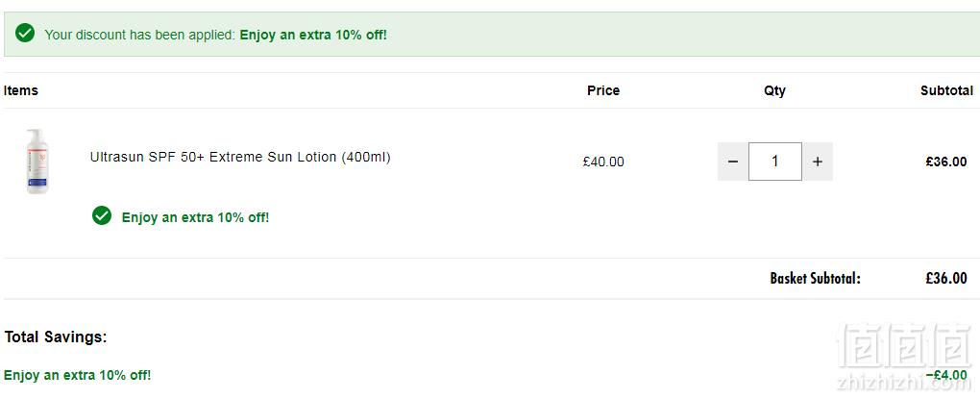This screenshot has width=980, height=399.
Task: Increase quantity with the plus button
Action: 818,162
